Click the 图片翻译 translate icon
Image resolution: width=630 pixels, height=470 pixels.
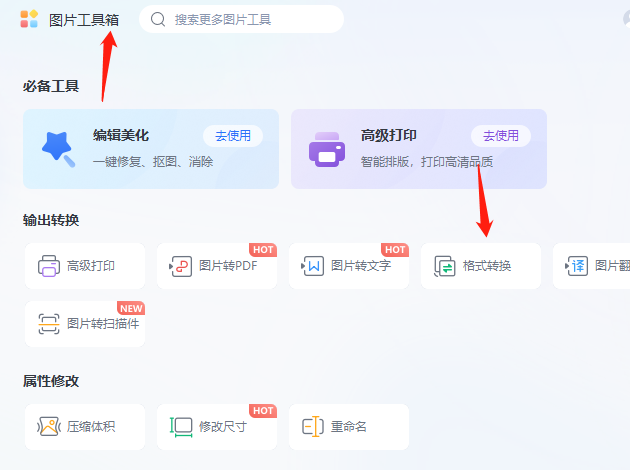(577, 266)
